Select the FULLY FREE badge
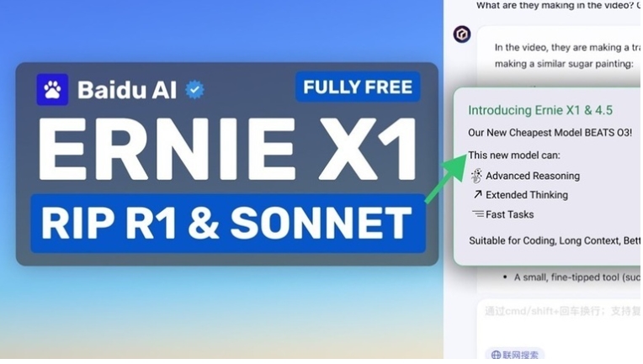Viewport: 643px width, 364px height. pos(358,87)
